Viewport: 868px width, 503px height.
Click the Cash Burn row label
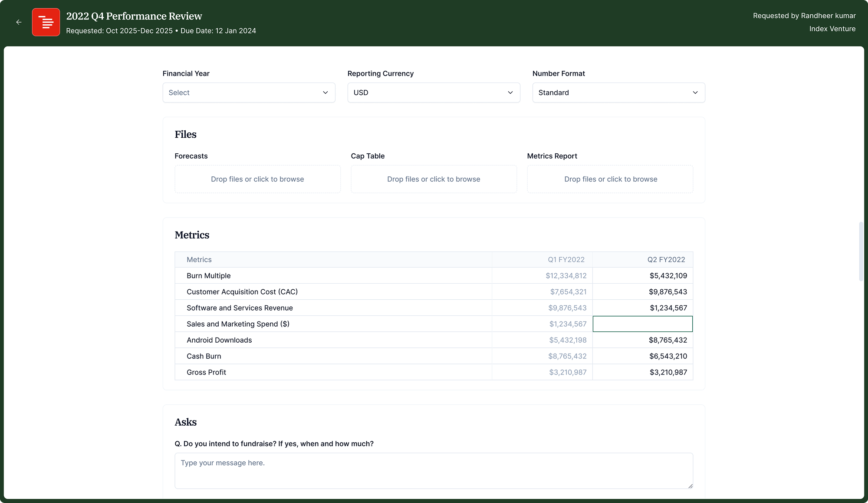(x=204, y=356)
